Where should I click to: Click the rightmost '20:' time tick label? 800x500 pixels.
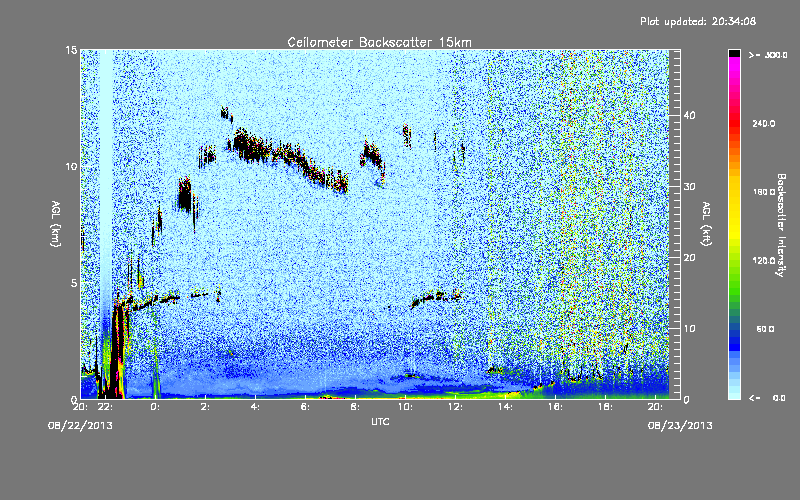tap(655, 407)
